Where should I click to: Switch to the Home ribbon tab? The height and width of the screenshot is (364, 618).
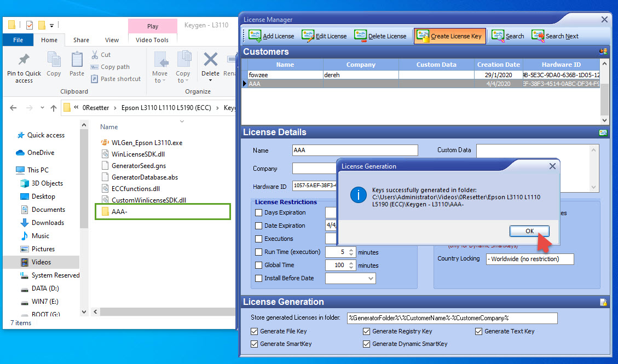[49, 40]
